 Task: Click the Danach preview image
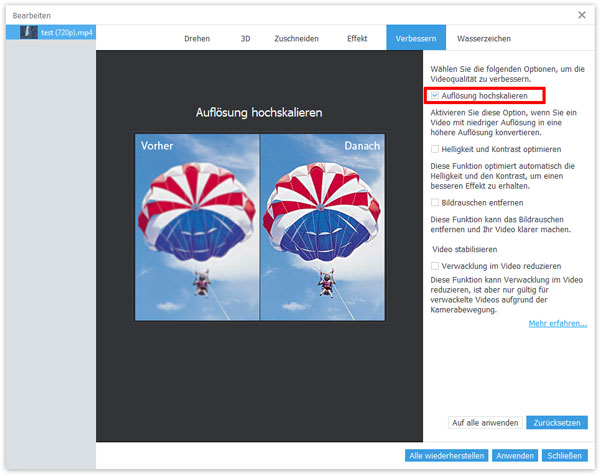coord(323,227)
